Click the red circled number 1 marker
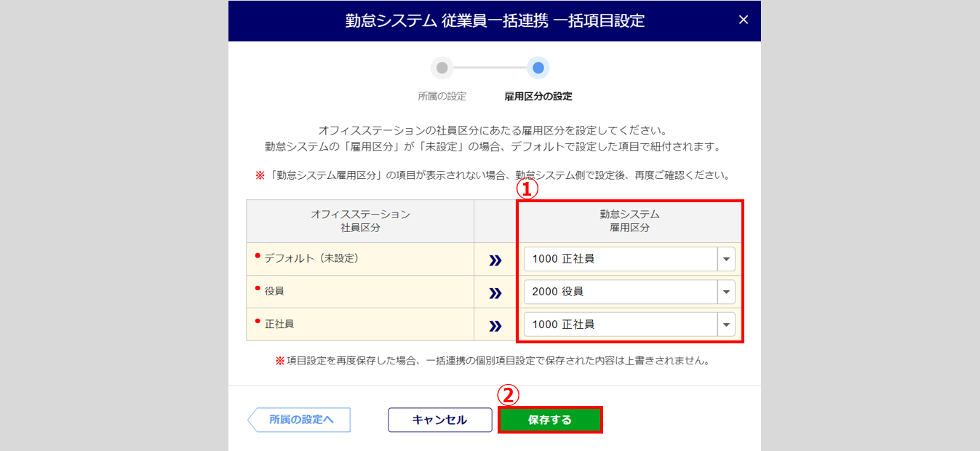The width and height of the screenshot is (980, 451). [x=527, y=189]
